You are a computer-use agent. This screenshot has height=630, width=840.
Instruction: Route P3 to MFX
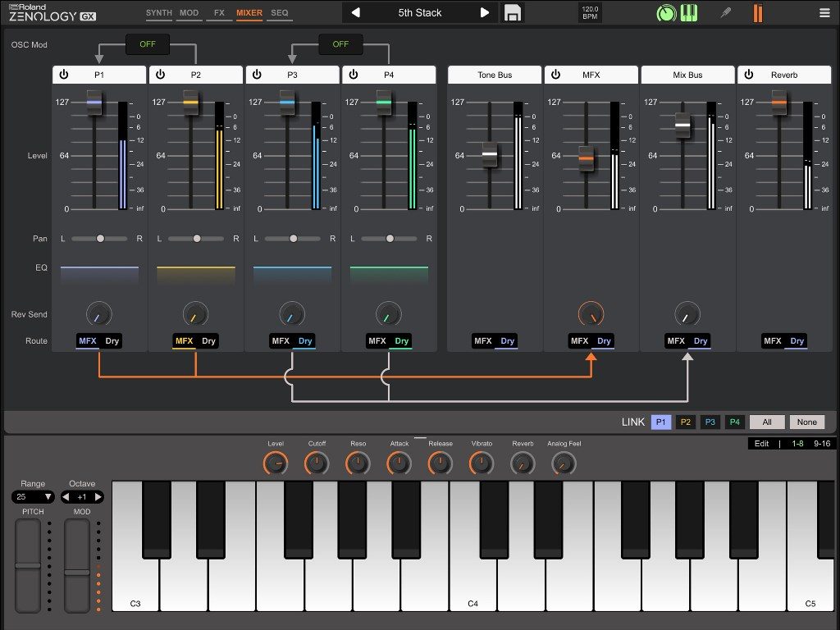[281, 340]
